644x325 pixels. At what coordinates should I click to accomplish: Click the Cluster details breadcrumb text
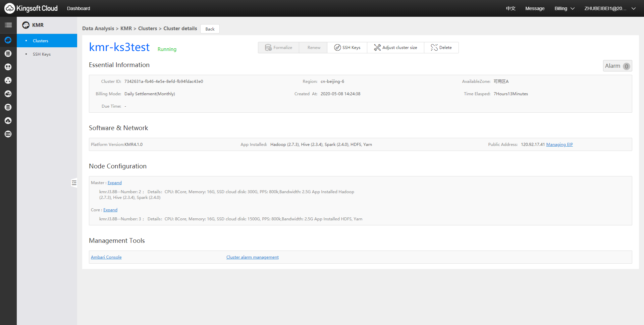180,29
